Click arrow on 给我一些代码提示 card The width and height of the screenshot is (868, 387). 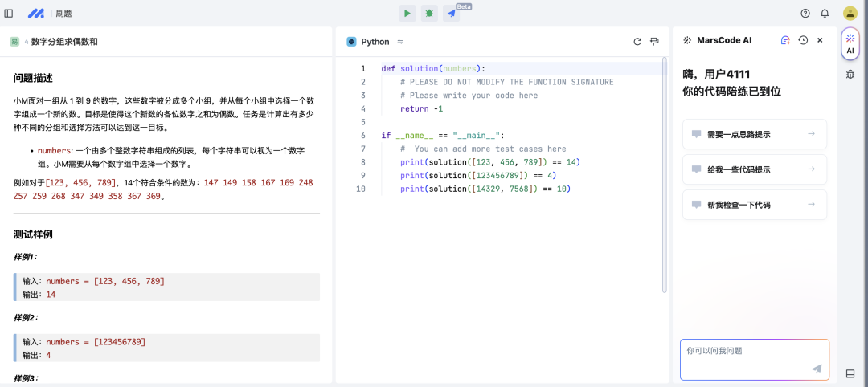pos(811,169)
